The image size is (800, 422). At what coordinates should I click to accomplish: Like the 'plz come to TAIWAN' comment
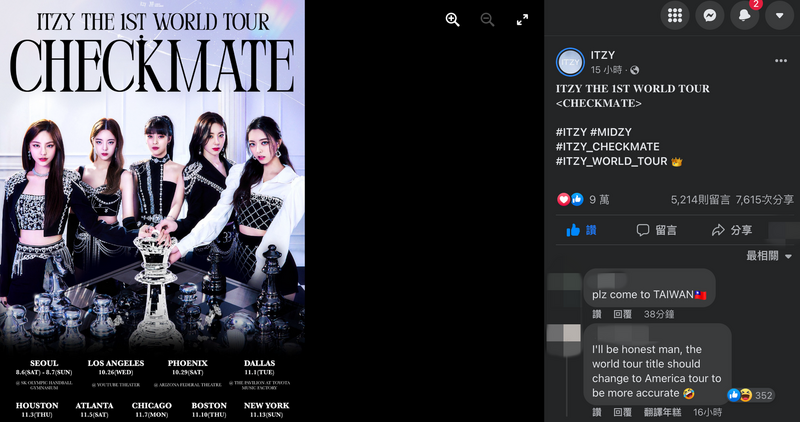click(x=597, y=314)
